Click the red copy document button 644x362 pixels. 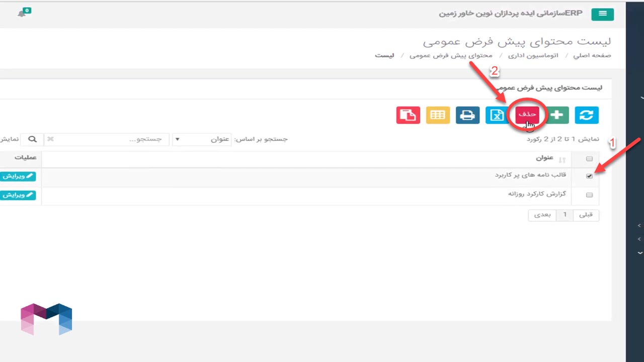pos(408,115)
